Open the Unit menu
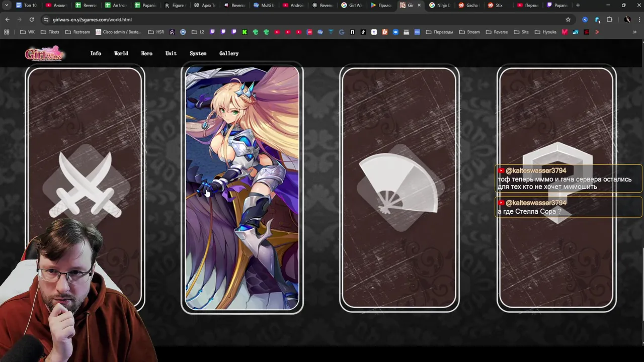This screenshot has height=362, width=644. (x=171, y=53)
